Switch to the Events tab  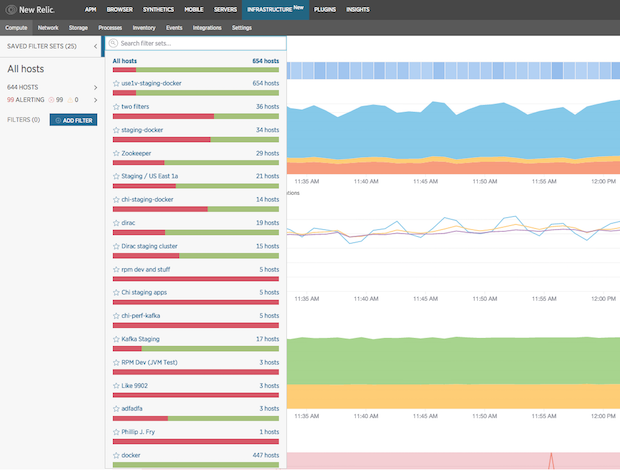(174, 28)
